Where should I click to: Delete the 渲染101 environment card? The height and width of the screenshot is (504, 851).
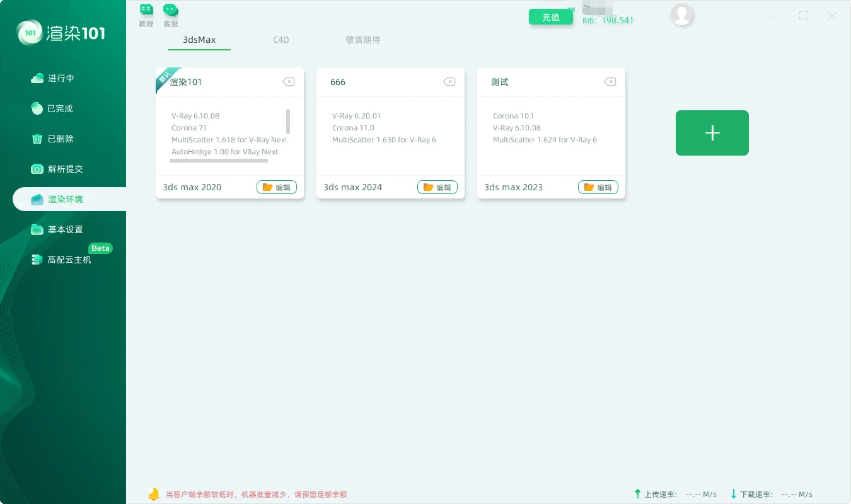[288, 82]
